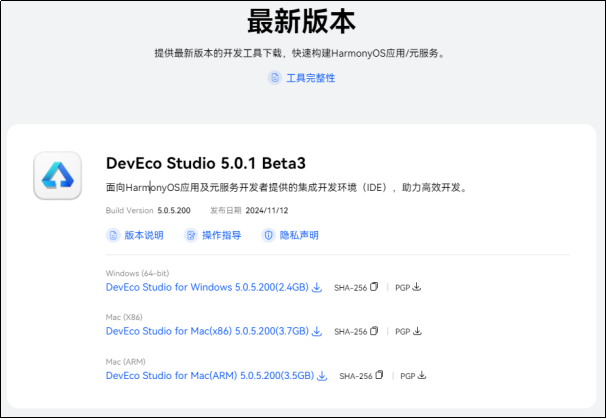Click the document icon beside 工具完整性
The width and height of the screenshot is (607, 419).
coord(274,78)
